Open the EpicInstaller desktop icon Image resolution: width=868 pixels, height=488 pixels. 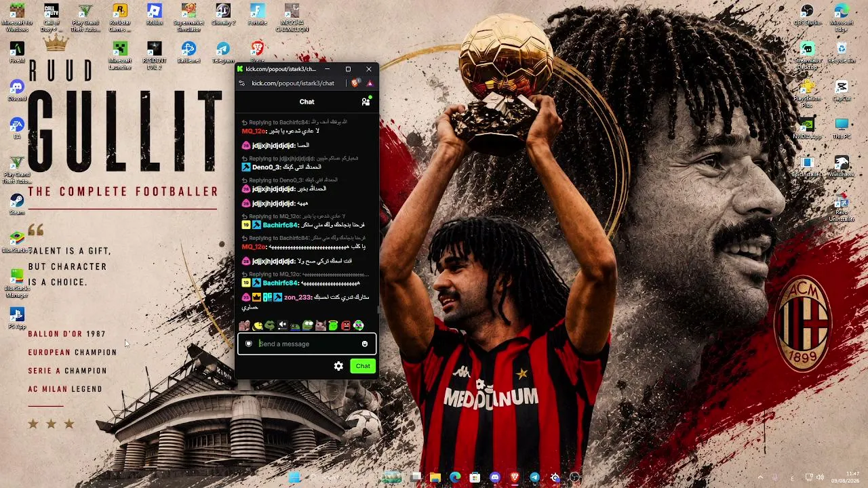(x=807, y=166)
